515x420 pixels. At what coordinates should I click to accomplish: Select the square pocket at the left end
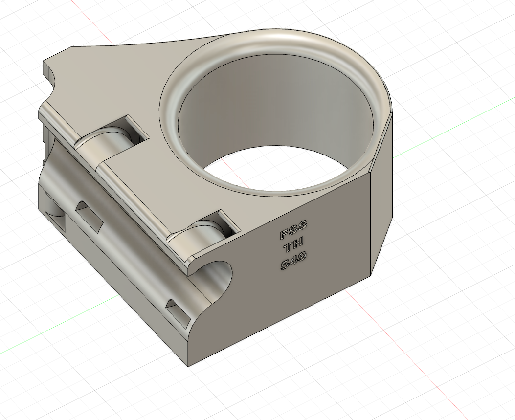pos(54,210)
